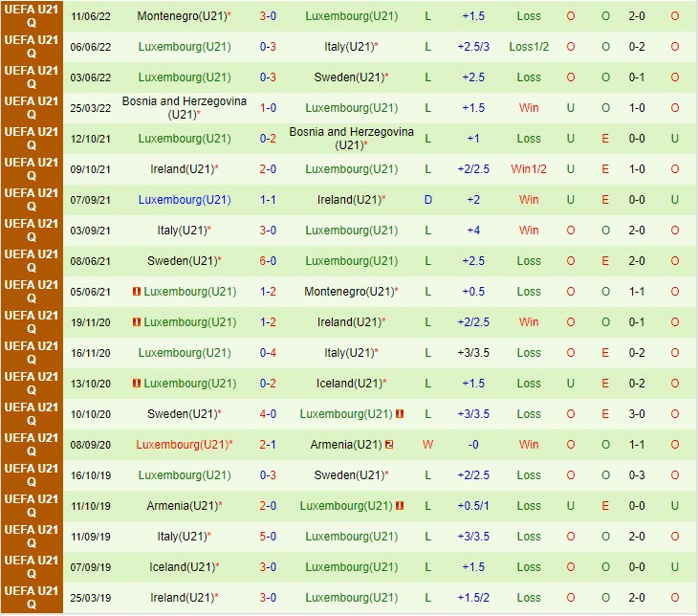Click the +1.5/2 handicap on 25/03/19
This screenshot has height=616, width=698.
(473, 598)
